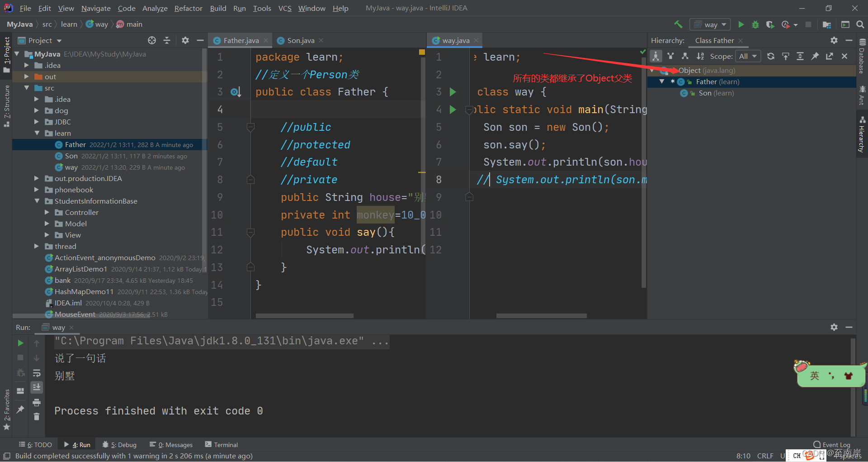Viewport: 868px width, 462px height.
Task: Pin the Hierarchy tab
Action: coord(815,56)
